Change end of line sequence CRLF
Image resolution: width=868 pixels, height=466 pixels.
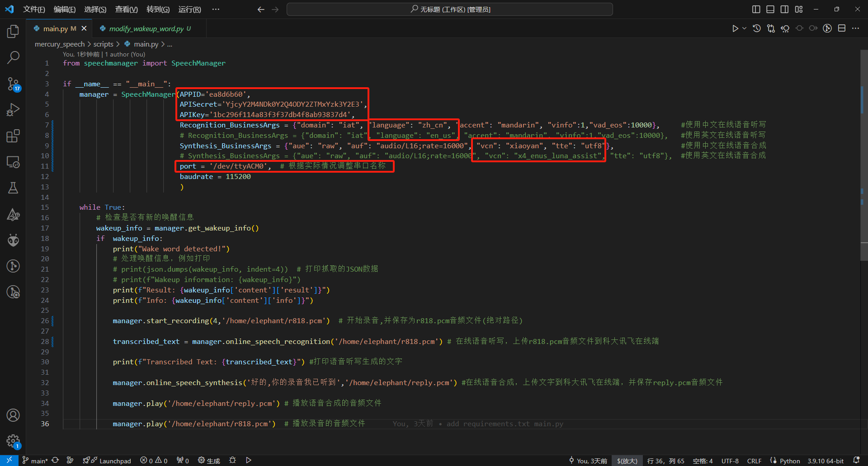pos(754,461)
